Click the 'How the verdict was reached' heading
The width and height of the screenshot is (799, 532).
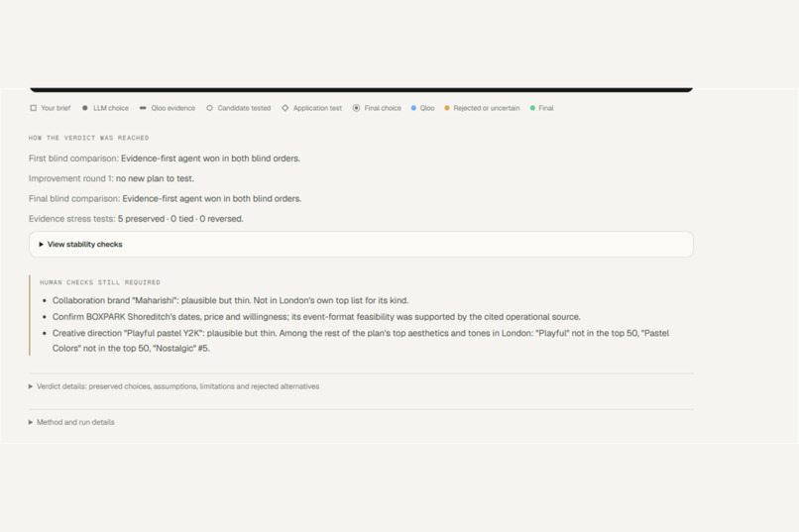tap(88, 138)
